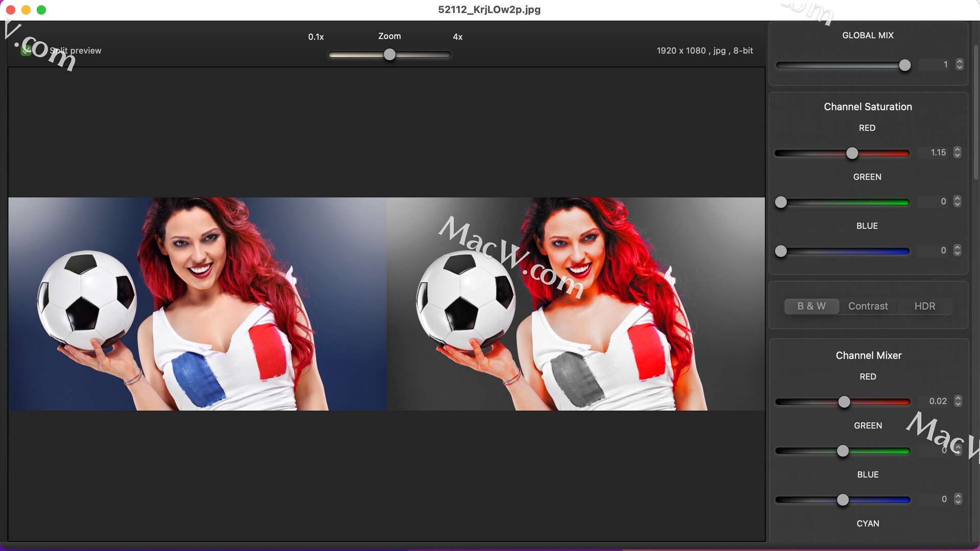Click Channel Saturation Red value stepper
Screen dimensions: 980x551
[958, 153]
